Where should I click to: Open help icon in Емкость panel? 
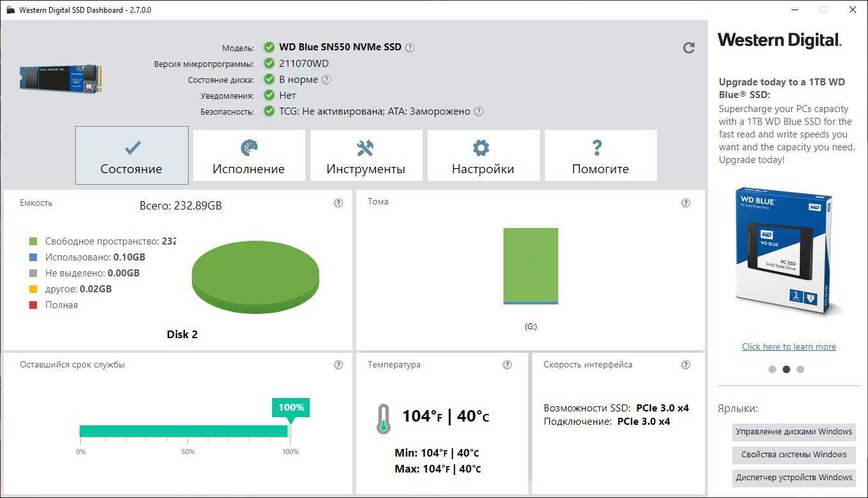pyautogui.click(x=338, y=203)
